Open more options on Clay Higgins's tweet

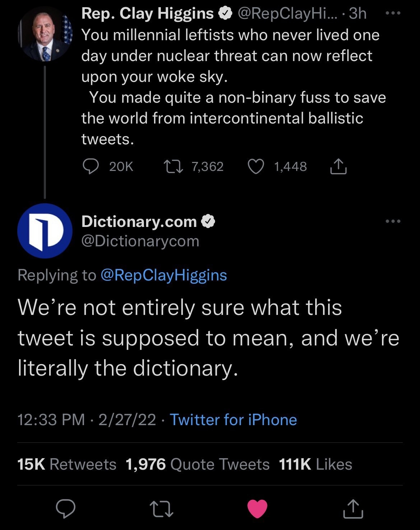click(x=393, y=14)
